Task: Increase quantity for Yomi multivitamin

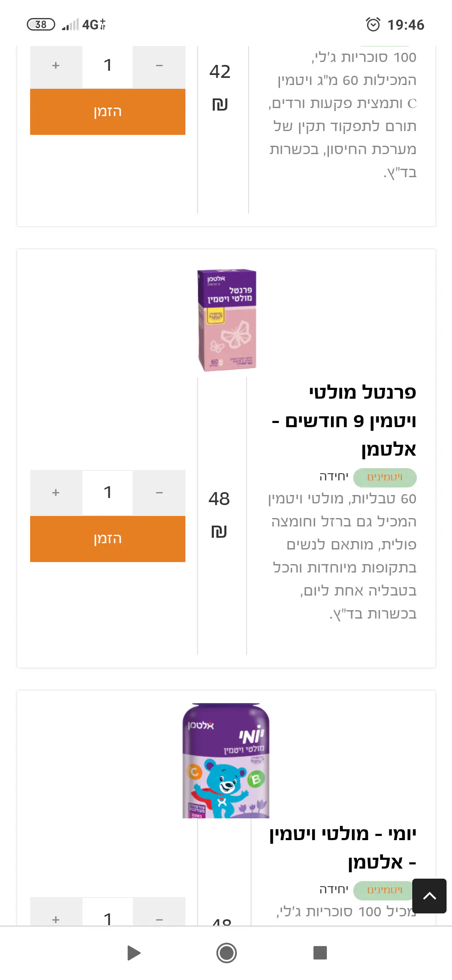Action: click(56, 917)
